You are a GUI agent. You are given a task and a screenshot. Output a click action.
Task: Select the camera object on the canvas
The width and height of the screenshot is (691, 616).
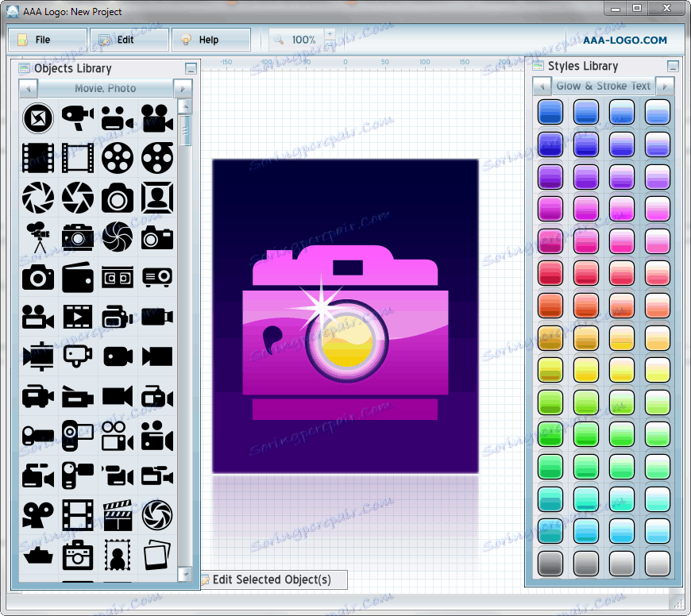(345, 333)
